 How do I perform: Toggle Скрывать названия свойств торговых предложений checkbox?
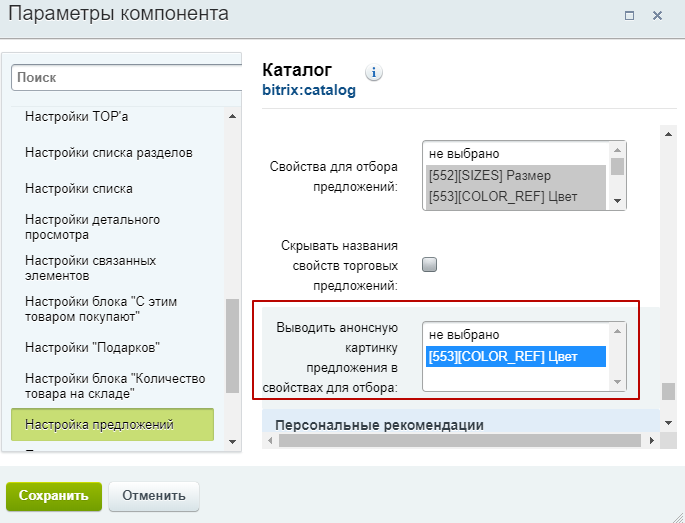430,265
